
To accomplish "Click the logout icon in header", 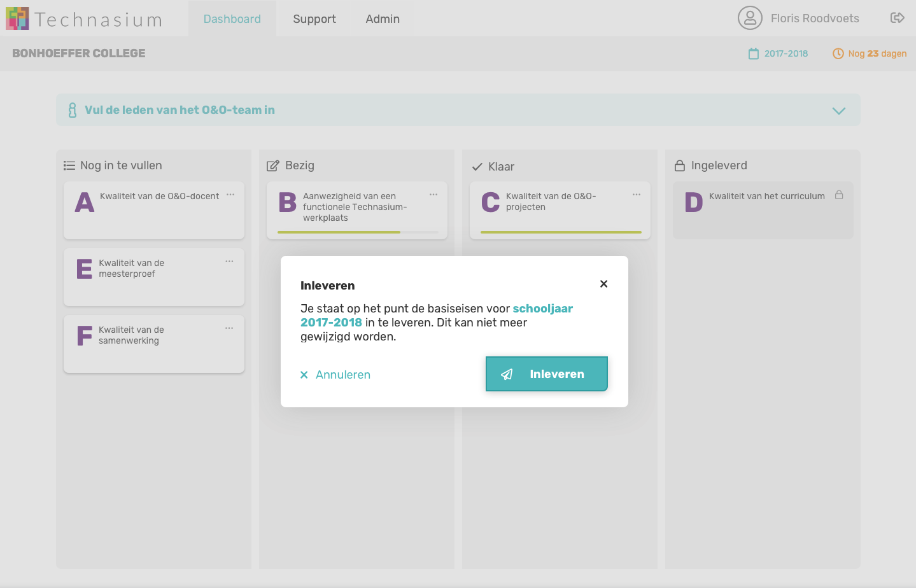I will 897,18.
